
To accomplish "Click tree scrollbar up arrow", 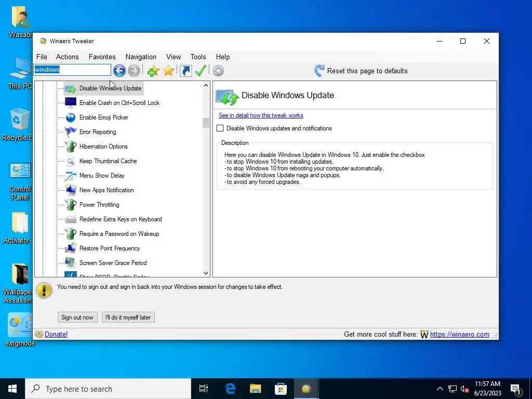I will pyautogui.click(x=206, y=86).
